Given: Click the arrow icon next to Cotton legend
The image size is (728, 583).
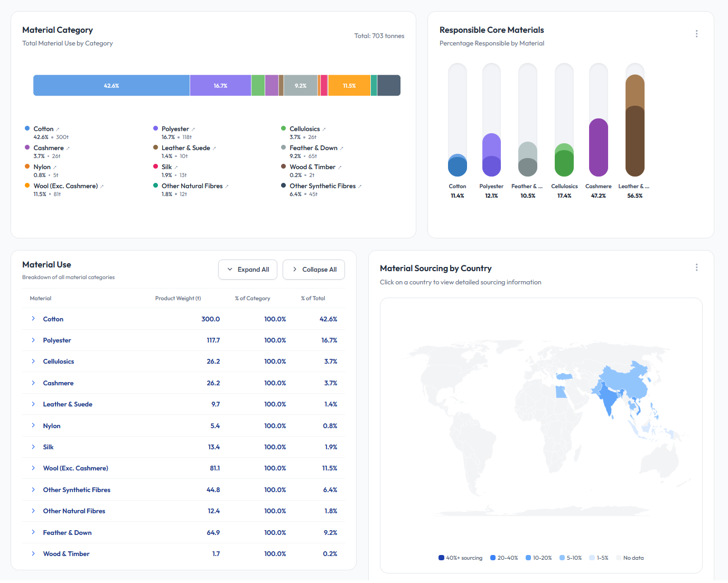Looking at the screenshot, I should (58, 129).
